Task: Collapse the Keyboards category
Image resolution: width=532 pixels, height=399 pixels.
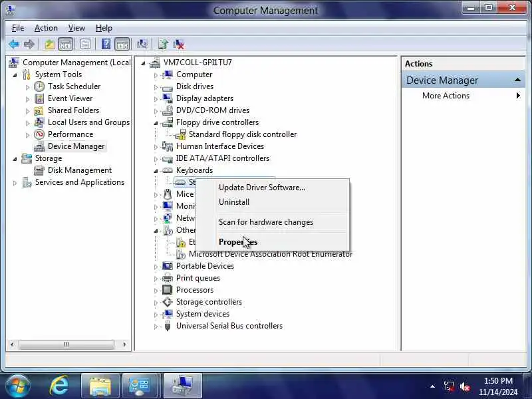Action: pos(156,171)
